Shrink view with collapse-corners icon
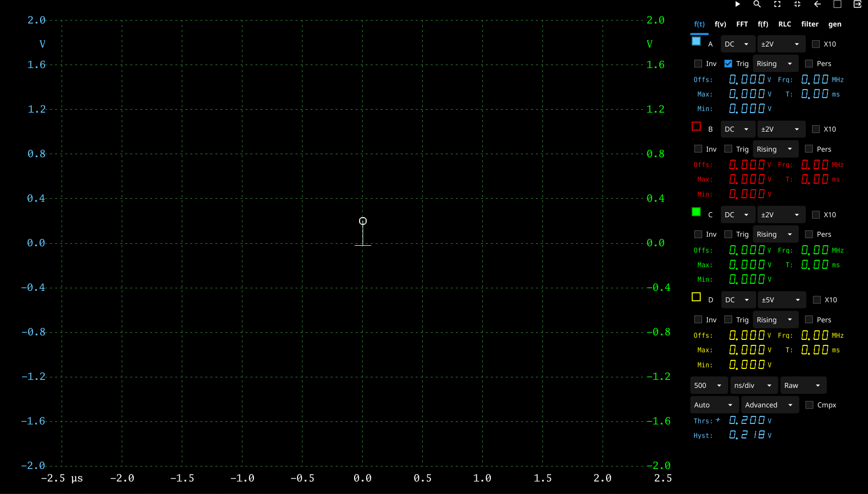868x494 pixels. tap(797, 4)
